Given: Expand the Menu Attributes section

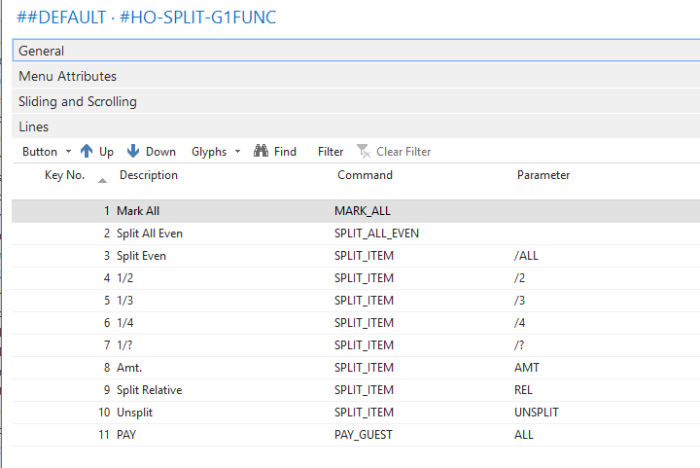Looking at the screenshot, I should click(67, 76).
